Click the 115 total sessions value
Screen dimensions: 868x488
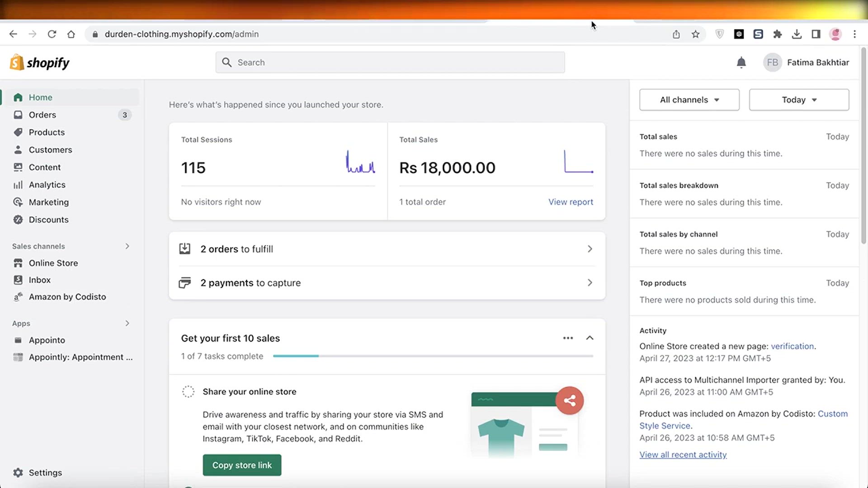pyautogui.click(x=193, y=168)
